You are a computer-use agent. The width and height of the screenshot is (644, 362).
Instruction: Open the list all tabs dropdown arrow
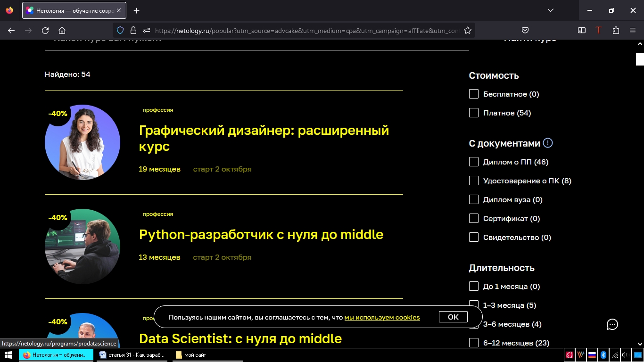pyautogui.click(x=550, y=10)
